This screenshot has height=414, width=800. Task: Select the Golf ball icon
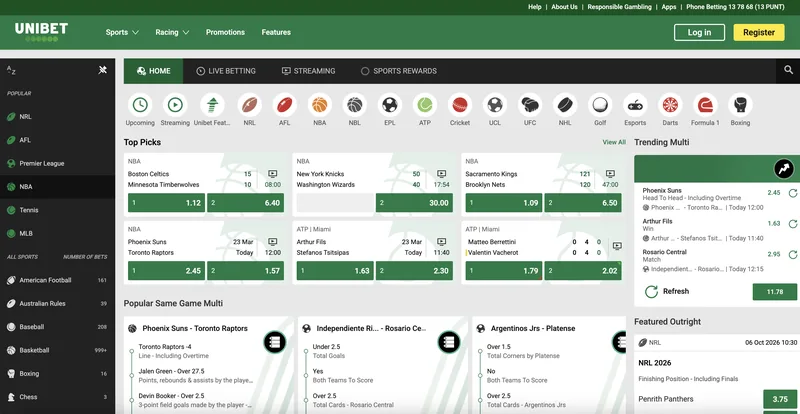[600, 105]
